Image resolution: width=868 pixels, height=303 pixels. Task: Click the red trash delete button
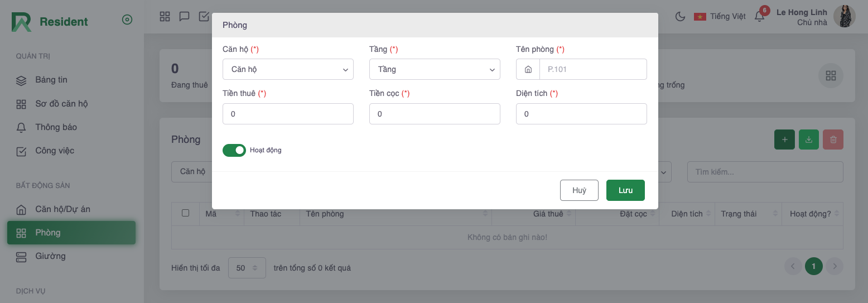pyautogui.click(x=833, y=140)
